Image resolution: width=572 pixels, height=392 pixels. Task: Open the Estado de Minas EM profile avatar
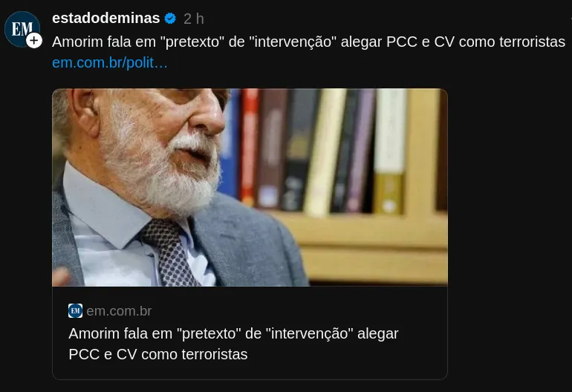(22, 29)
